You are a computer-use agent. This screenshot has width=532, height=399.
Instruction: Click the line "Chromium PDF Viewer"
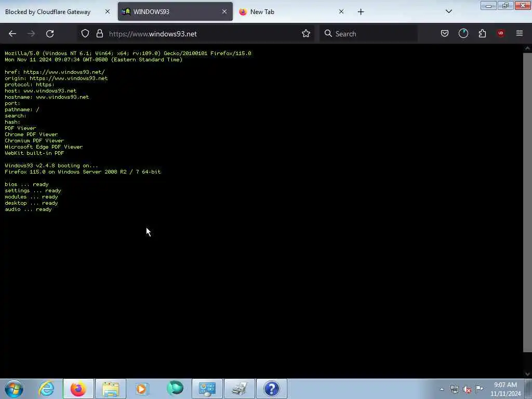34,141
